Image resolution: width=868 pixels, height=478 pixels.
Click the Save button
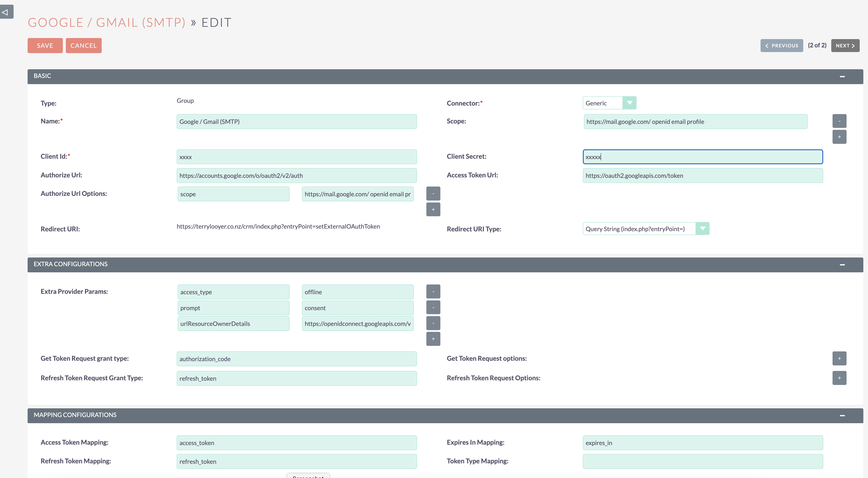point(45,45)
